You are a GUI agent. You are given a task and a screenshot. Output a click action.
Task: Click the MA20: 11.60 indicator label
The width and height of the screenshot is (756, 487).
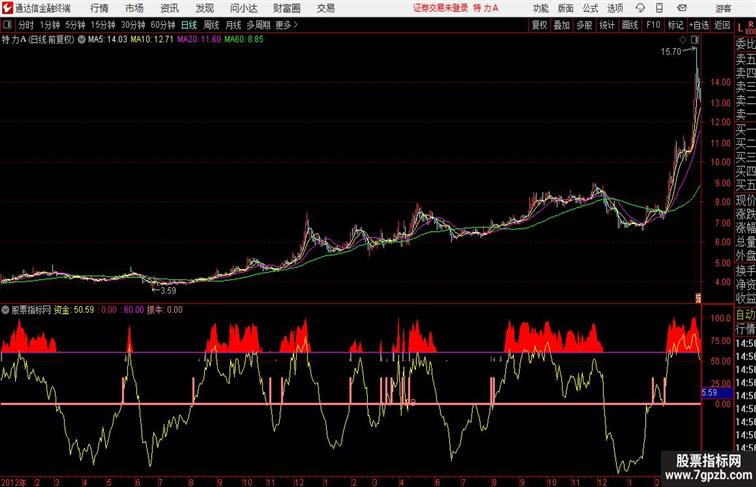199,40
